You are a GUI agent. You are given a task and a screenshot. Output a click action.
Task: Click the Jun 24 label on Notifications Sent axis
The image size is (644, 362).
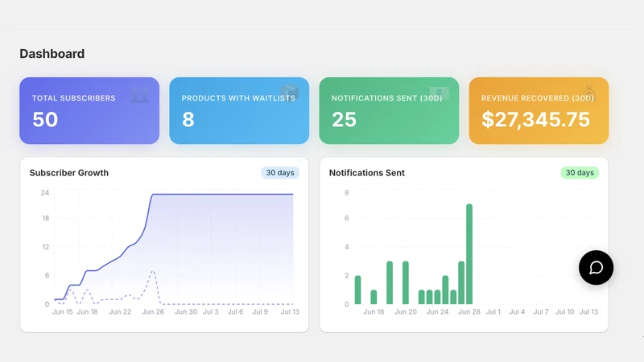(437, 312)
